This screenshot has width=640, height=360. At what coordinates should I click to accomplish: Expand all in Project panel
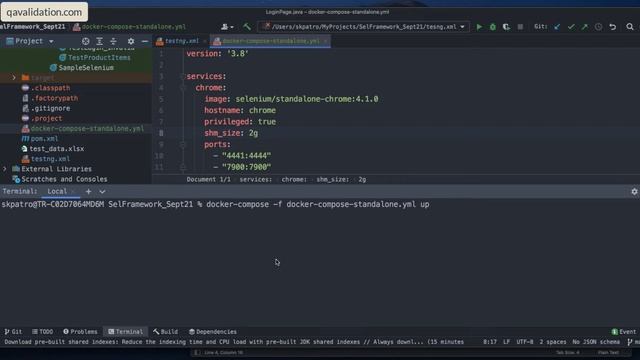(99, 41)
